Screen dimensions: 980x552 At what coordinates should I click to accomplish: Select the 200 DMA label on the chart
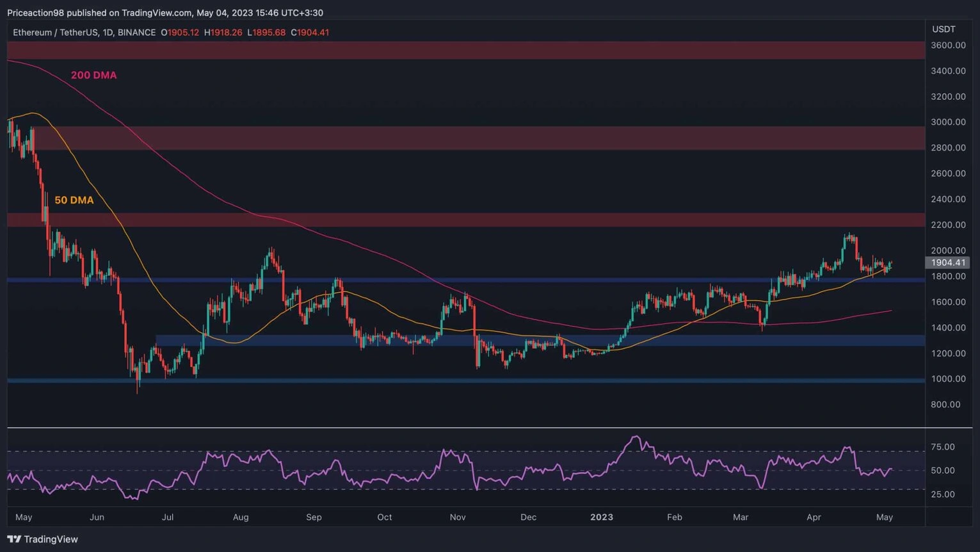click(93, 75)
